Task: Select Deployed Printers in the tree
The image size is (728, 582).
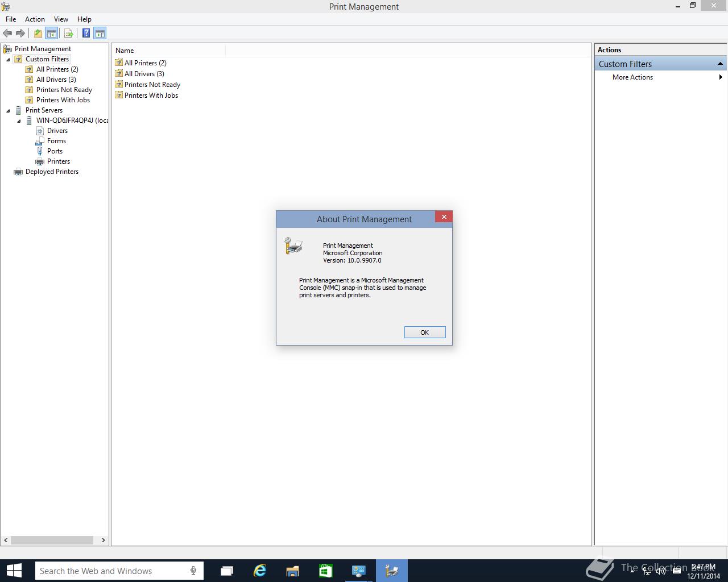Action: [x=52, y=172]
